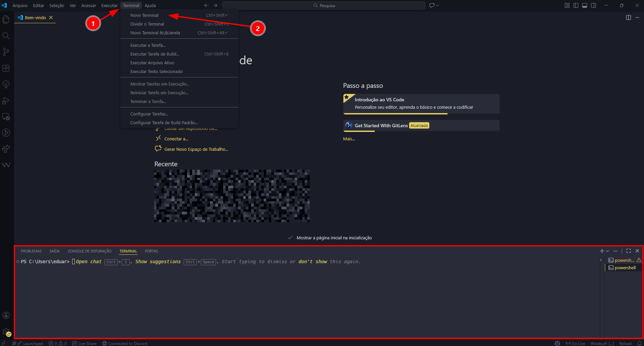Close the terminal panel

click(637, 251)
